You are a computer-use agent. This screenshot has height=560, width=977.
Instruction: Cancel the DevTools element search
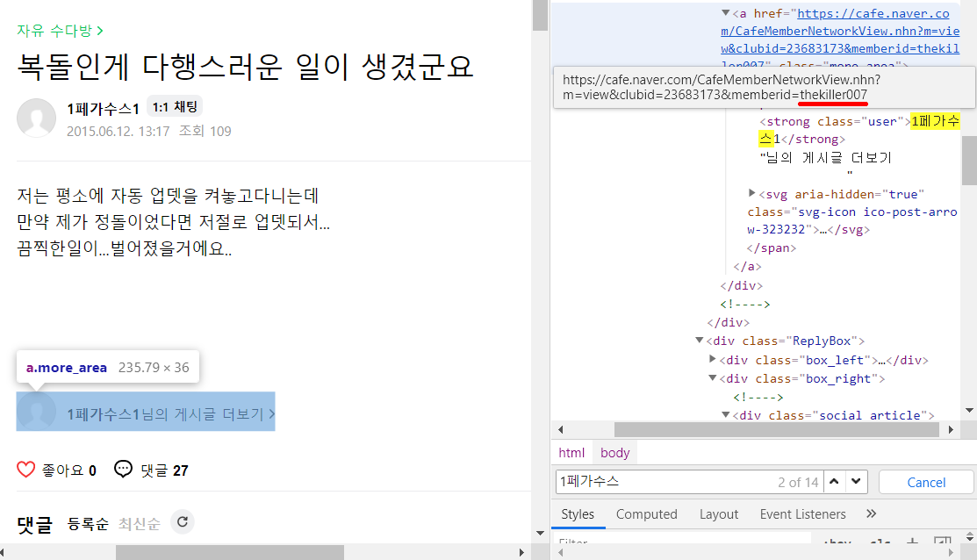point(926,482)
